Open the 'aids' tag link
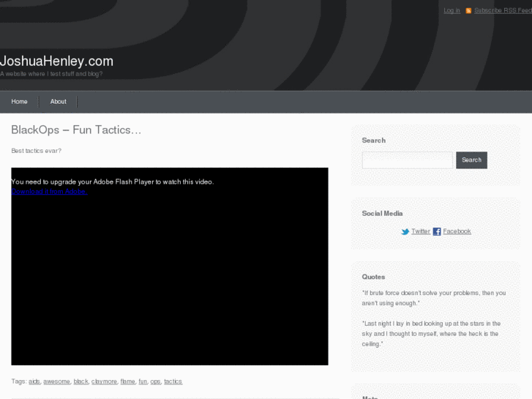This screenshot has width=532, height=399. tap(34, 381)
